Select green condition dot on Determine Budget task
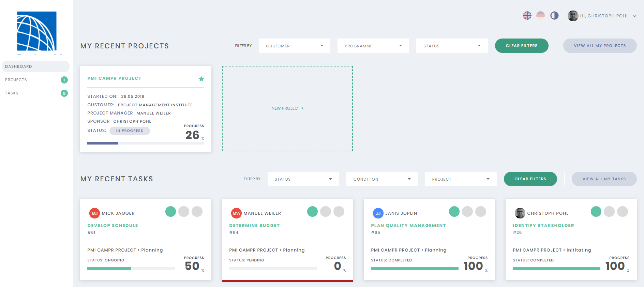The height and width of the screenshot is (287, 644). point(312,212)
